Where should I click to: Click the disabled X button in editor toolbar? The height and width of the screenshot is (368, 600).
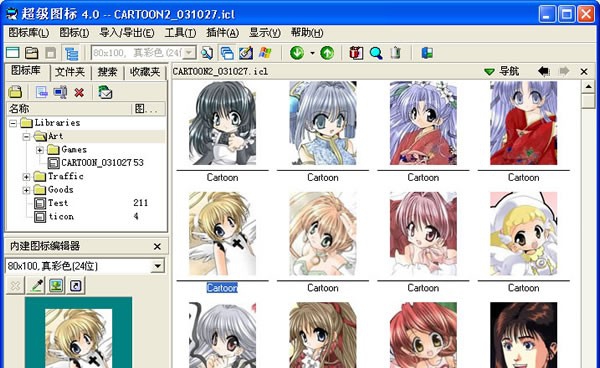pyautogui.click(x=15, y=286)
